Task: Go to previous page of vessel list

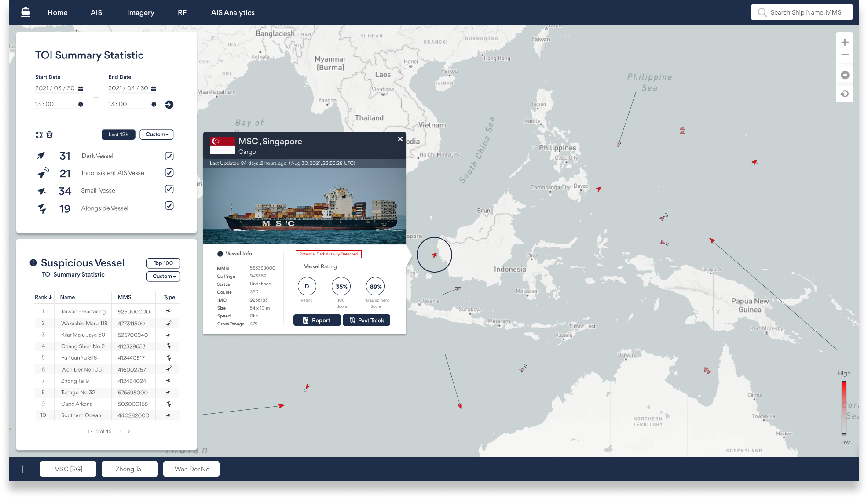Action: pos(121,431)
